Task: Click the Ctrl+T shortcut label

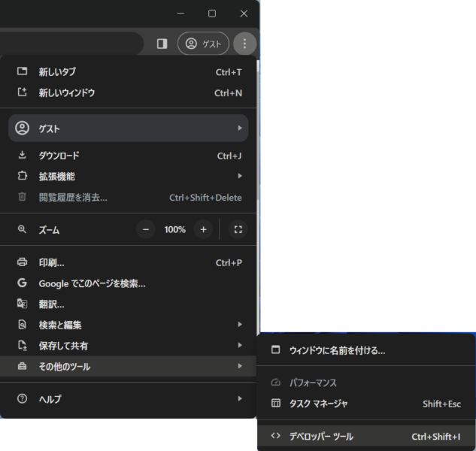Action: click(x=229, y=72)
